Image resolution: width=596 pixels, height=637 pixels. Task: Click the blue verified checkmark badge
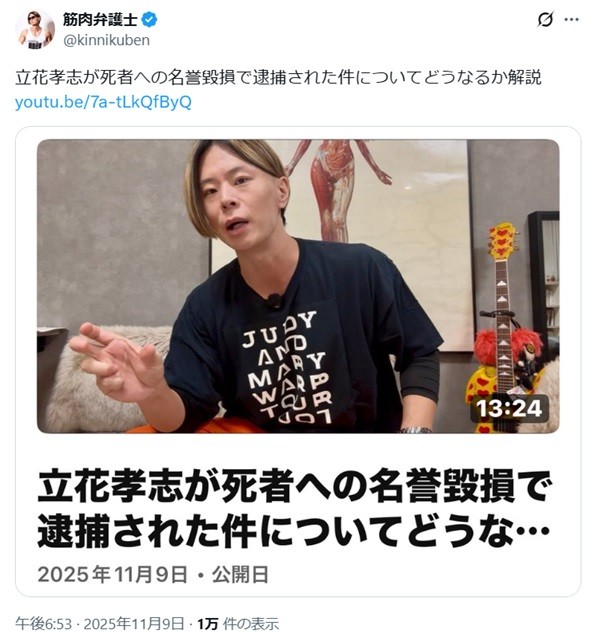[149, 20]
